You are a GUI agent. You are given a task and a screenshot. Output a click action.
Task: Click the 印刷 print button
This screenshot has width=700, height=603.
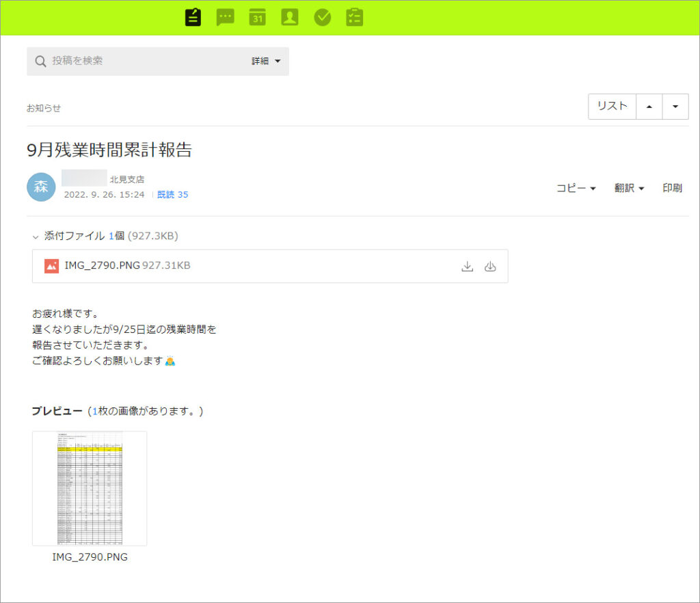pos(672,188)
